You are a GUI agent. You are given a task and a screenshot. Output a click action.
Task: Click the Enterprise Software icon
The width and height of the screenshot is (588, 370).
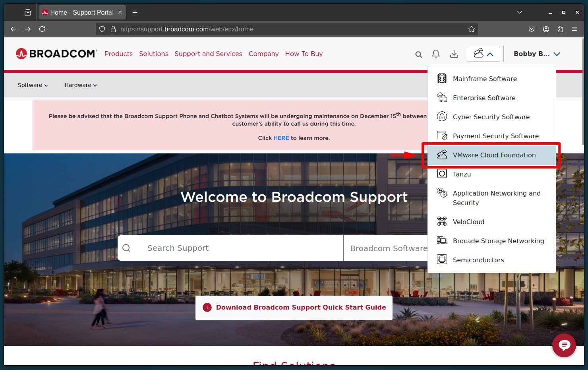[442, 97]
